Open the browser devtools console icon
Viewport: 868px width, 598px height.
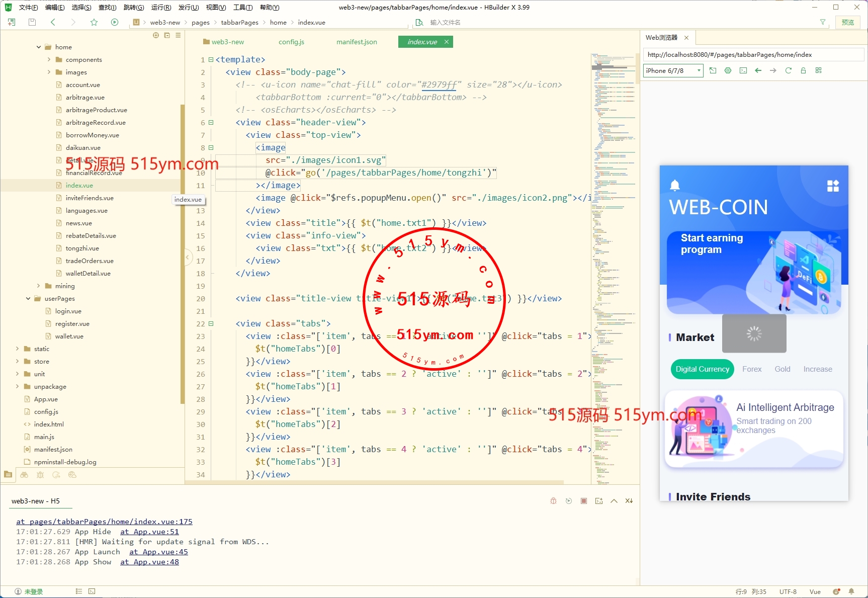pyautogui.click(x=743, y=70)
